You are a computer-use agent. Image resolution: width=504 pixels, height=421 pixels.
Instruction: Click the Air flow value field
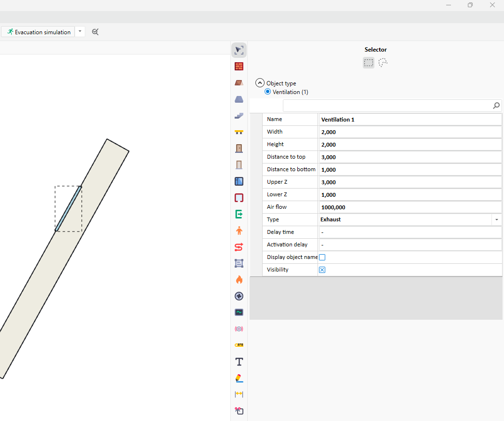tap(410, 207)
